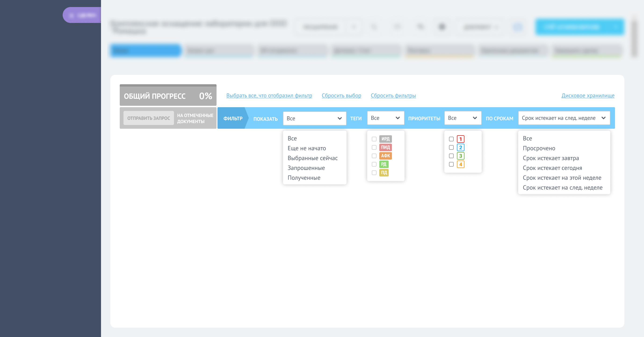The image size is (644, 337).
Task: Choose 'Срок истекает завтра' option
Action: pyautogui.click(x=550, y=158)
